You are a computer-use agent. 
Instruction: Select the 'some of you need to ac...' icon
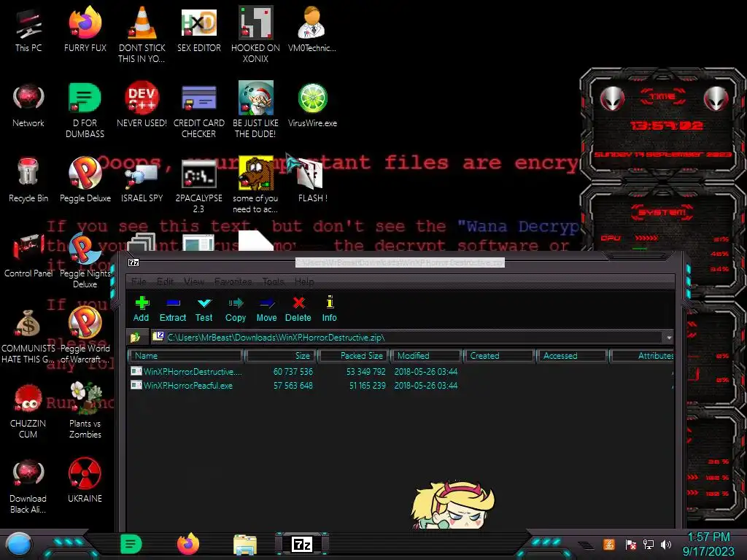coord(255,184)
